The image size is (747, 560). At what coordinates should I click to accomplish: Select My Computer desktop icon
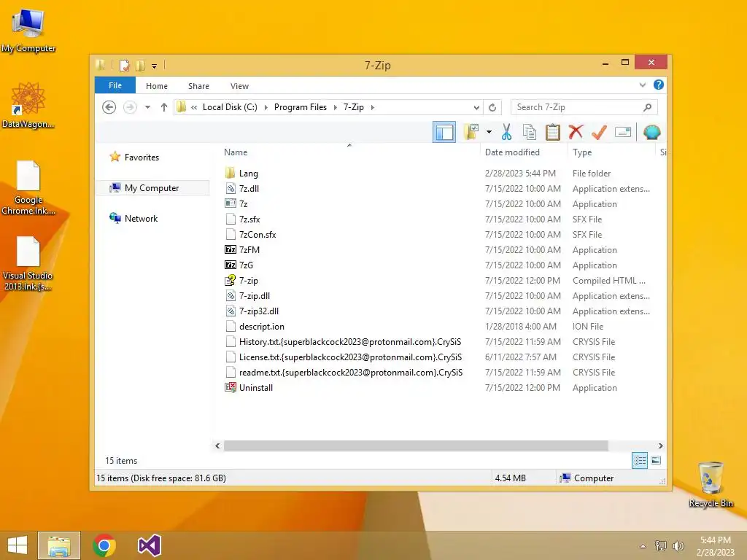(28, 30)
